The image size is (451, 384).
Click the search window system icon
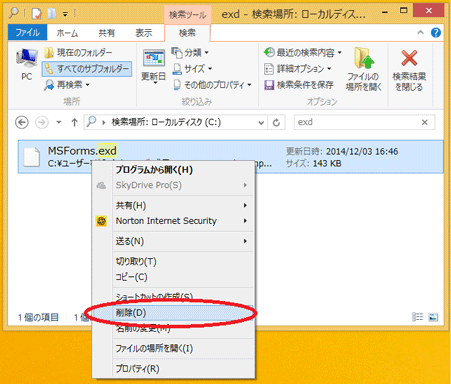pyautogui.click(x=14, y=13)
